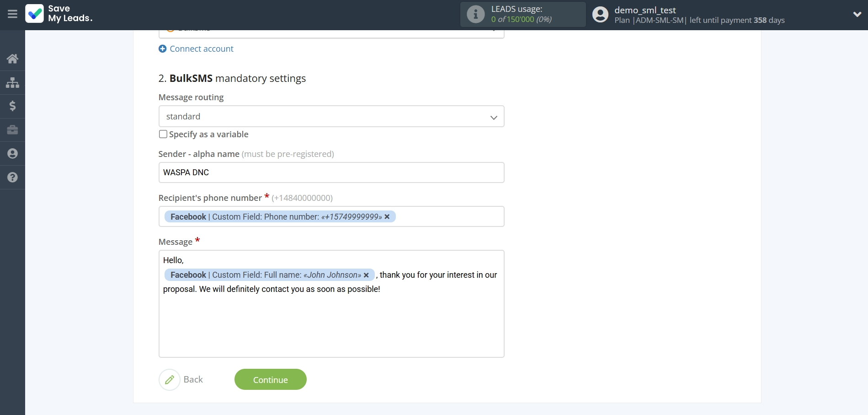Remove the Phone number variable tag

(387, 217)
